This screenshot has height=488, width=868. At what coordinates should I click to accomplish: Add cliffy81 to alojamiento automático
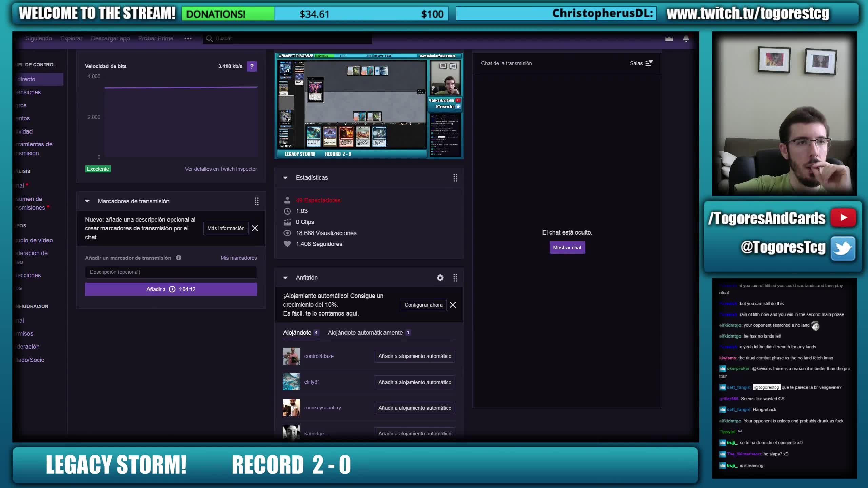coord(415,382)
